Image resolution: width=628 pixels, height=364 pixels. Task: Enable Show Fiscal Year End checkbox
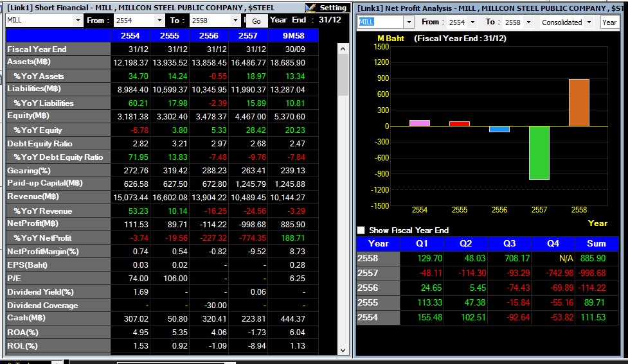pyautogui.click(x=361, y=230)
